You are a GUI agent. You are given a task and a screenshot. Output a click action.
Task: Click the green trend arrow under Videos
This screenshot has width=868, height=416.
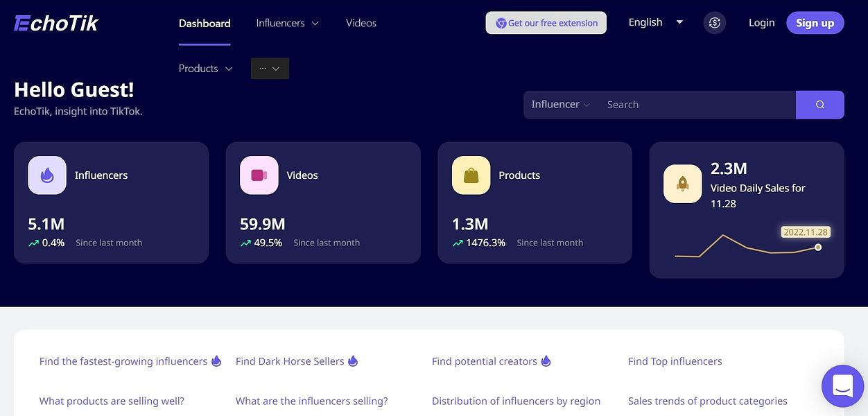point(245,243)
